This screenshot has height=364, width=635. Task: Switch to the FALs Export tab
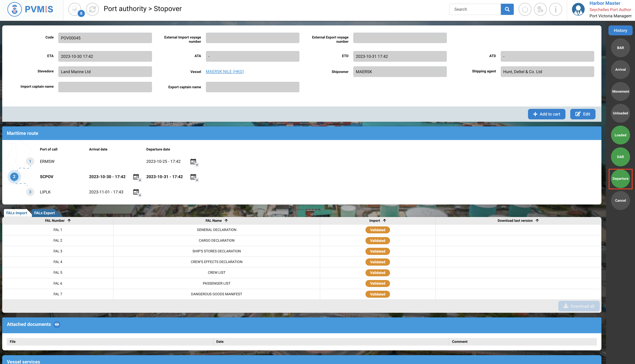point(44,213)
